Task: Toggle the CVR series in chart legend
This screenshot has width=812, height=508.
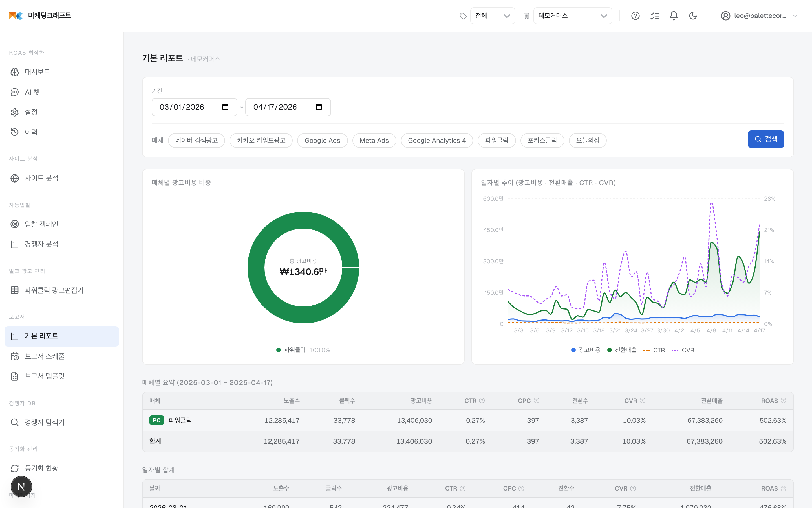Action: click(x=683, y=350)
